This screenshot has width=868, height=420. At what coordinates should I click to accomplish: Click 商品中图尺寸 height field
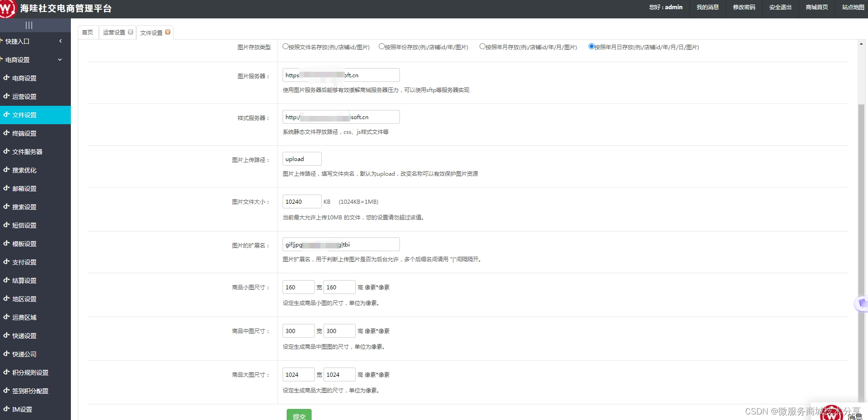pyautogui.click(x=340, y=331)
